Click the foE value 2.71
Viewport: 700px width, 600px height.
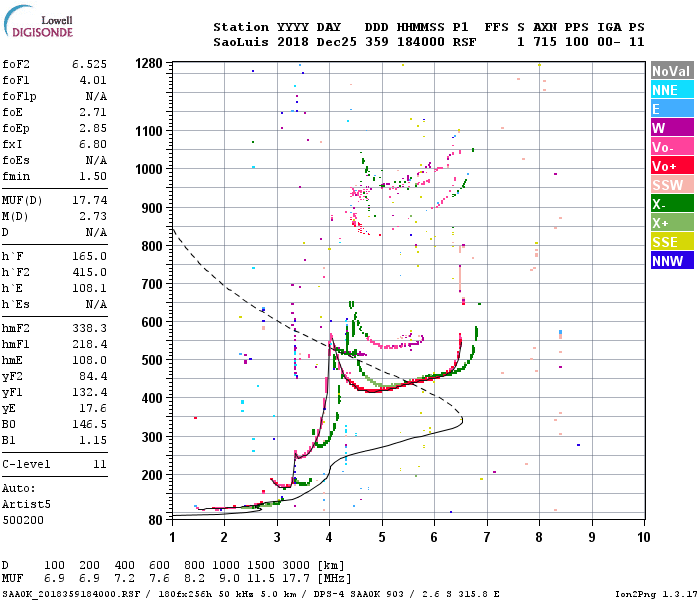pos(93,112)
